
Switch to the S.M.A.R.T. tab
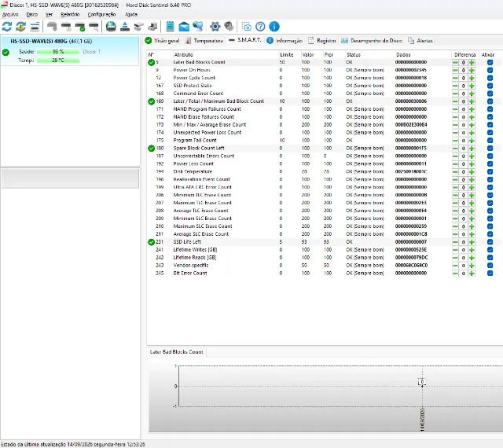click(244, 40)
